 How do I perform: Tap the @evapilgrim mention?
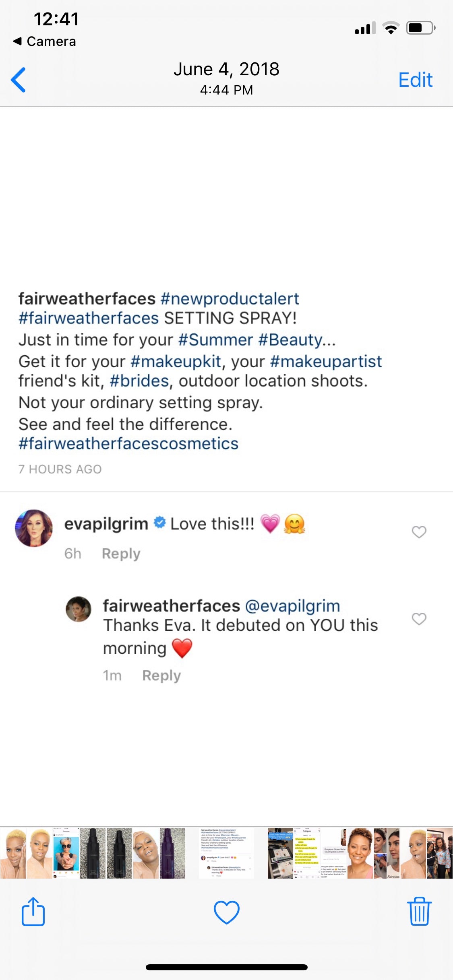[292, 605]
